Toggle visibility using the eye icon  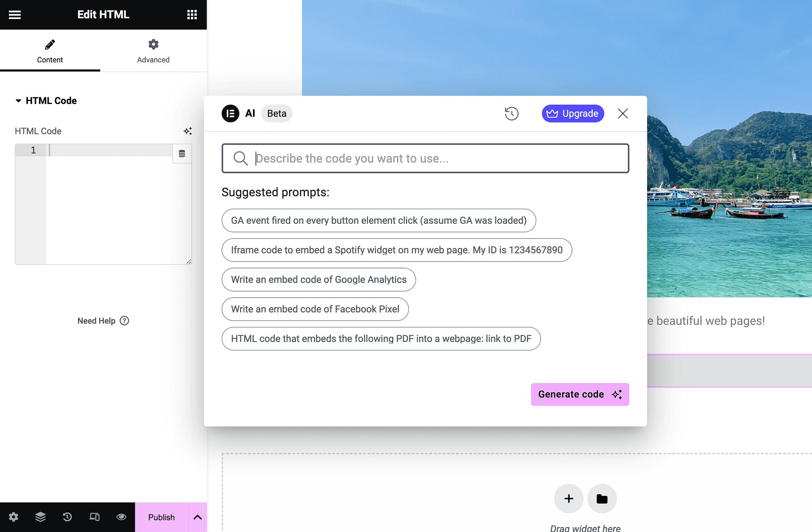[121, 517]
